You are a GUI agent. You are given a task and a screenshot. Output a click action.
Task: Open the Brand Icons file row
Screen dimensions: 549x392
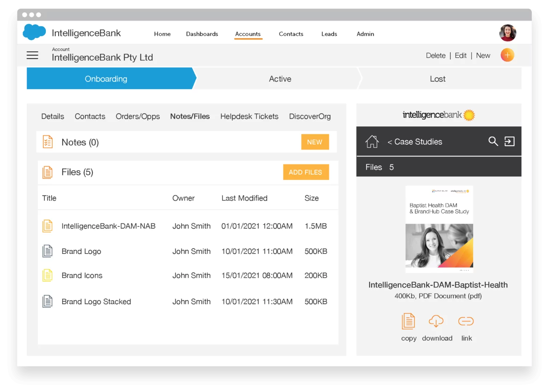coord(82,275)
